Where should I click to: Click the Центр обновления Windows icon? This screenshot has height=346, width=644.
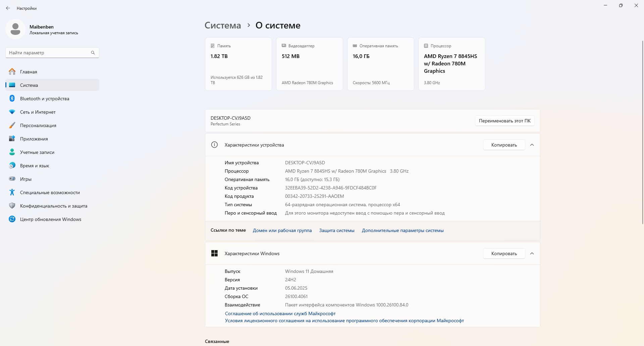coord(12,219)
